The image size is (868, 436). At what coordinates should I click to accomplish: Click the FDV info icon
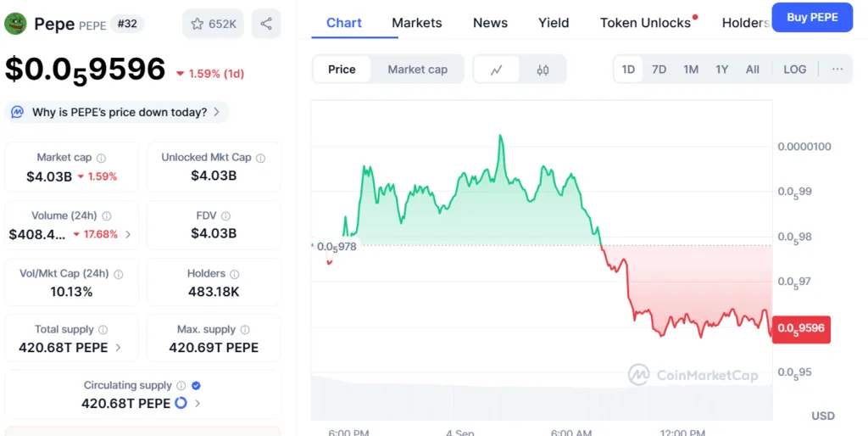[x=226, y=216]
